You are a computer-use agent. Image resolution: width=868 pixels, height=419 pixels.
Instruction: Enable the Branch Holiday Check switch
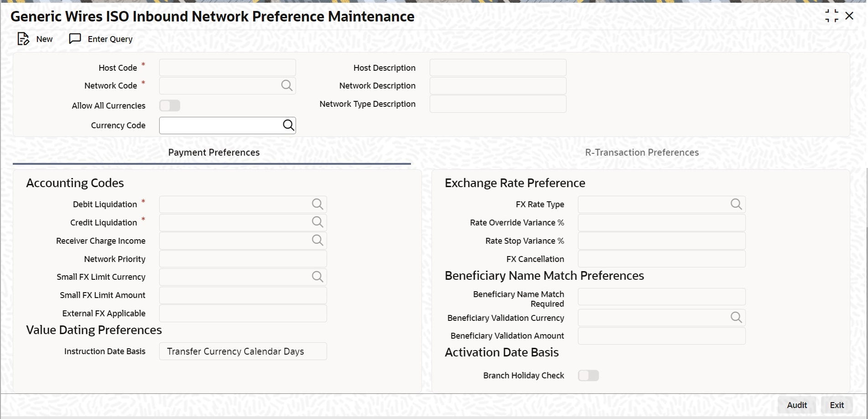click(x=588, y=376)
